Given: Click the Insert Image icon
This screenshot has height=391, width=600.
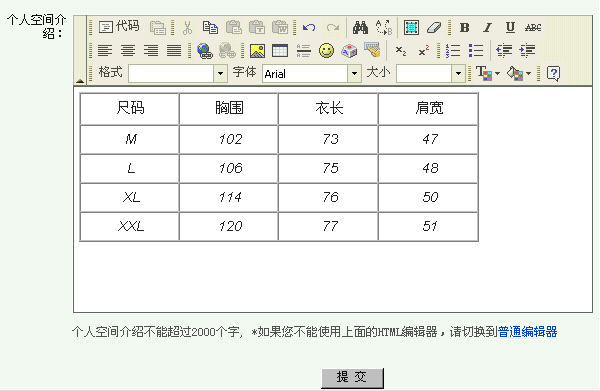Looking at the screenshot, I should coord(257,51).
